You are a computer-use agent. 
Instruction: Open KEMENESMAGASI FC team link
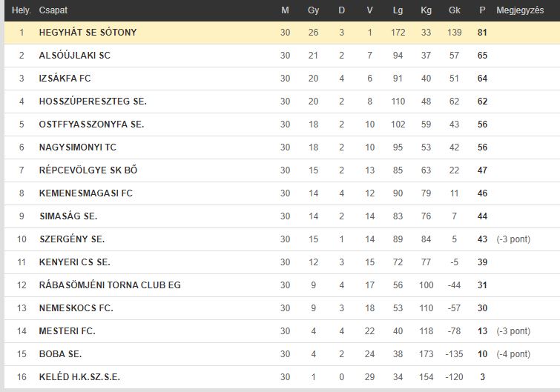point(86,193)
